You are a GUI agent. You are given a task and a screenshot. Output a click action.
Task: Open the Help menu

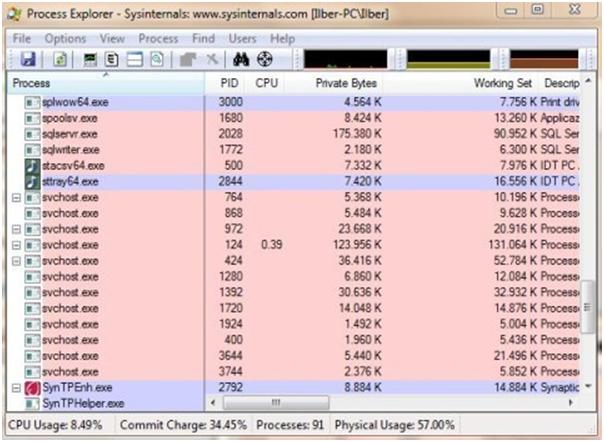coord(282,39)
